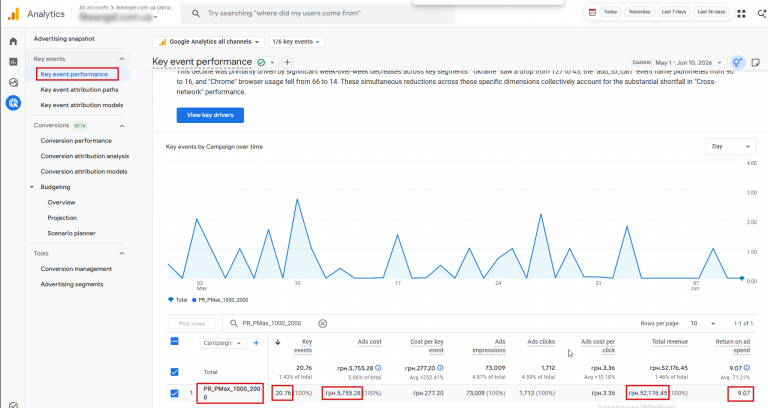Add a dimension next to Campaign

pos(256,343)
